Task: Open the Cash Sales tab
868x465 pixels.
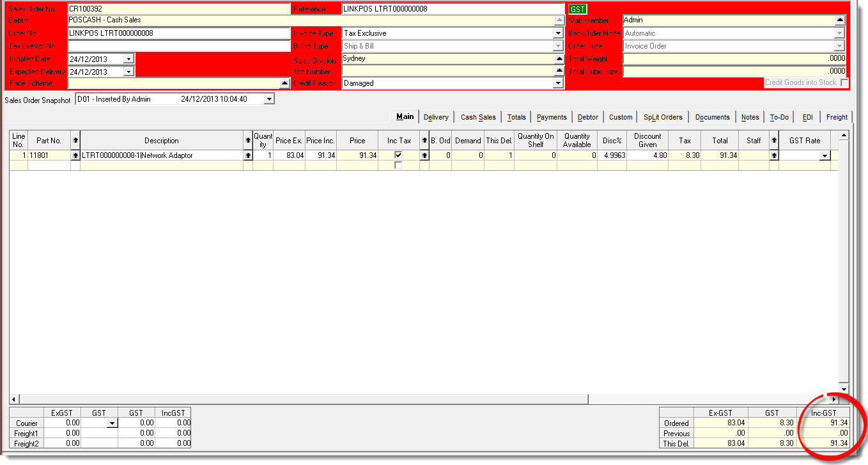Action: (478, 117)
